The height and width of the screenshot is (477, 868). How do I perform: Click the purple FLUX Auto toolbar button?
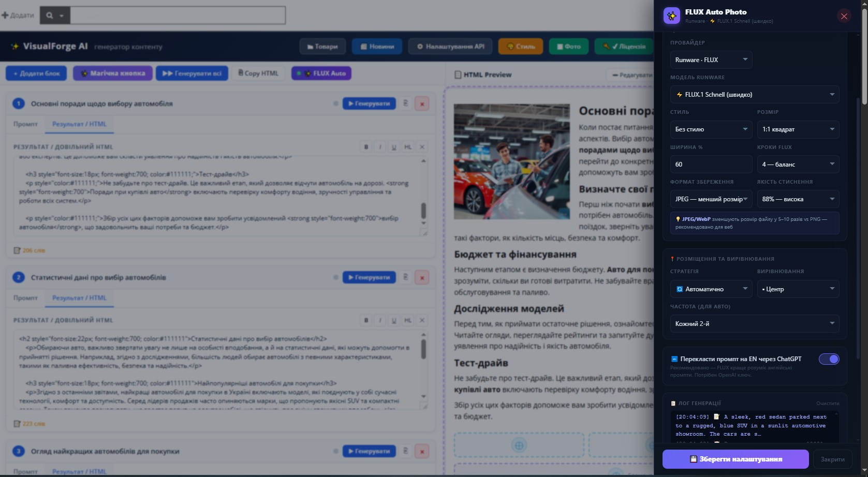[321, 73]
